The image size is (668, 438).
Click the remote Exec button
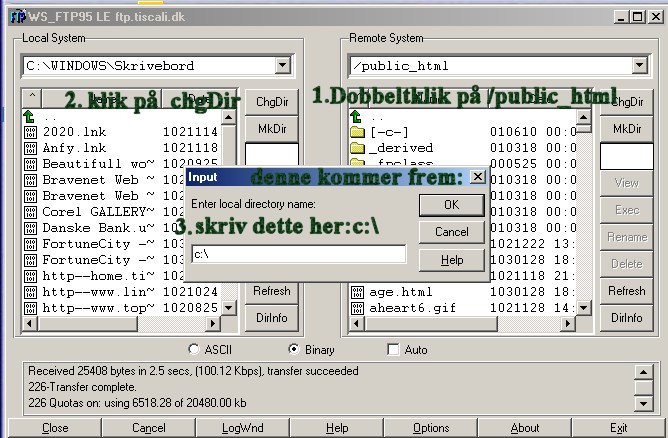click(x=627, y=210)
